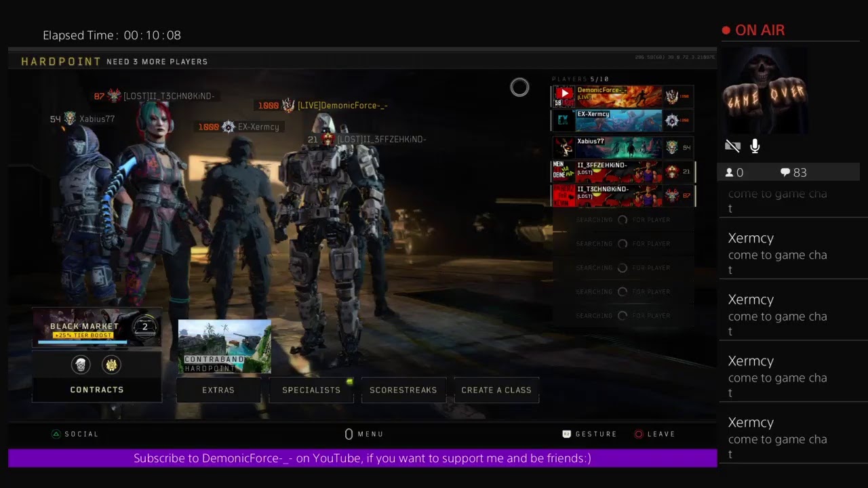Click the ON AIR broadcast indicator
Viewport: 868px width, 488px height.
point(753,30)
